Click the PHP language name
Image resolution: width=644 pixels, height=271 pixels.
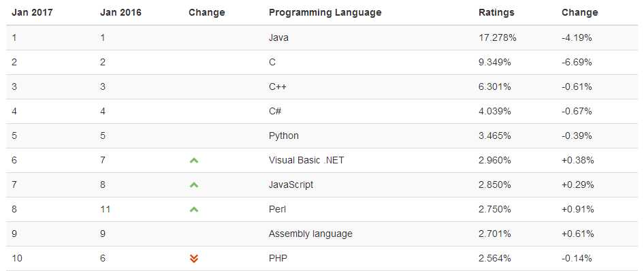point(278,258)
